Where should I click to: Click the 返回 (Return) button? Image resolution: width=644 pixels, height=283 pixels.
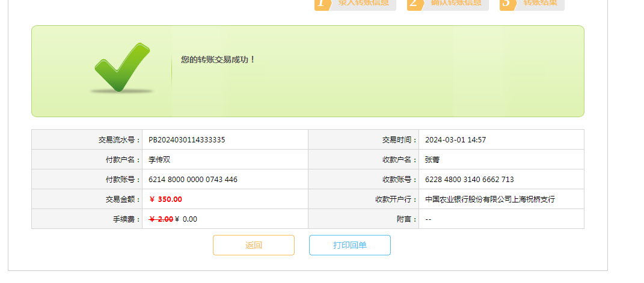(x=253, y=245)
